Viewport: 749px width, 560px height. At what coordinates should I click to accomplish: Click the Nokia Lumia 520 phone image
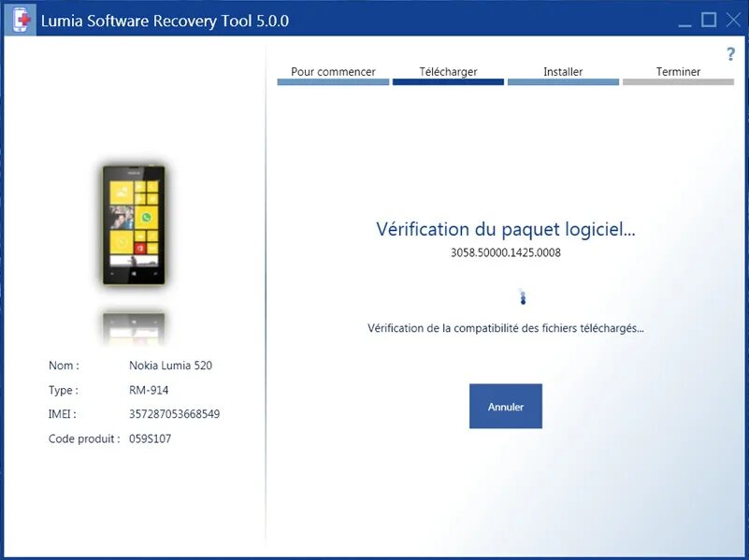(x=134, y=225)
